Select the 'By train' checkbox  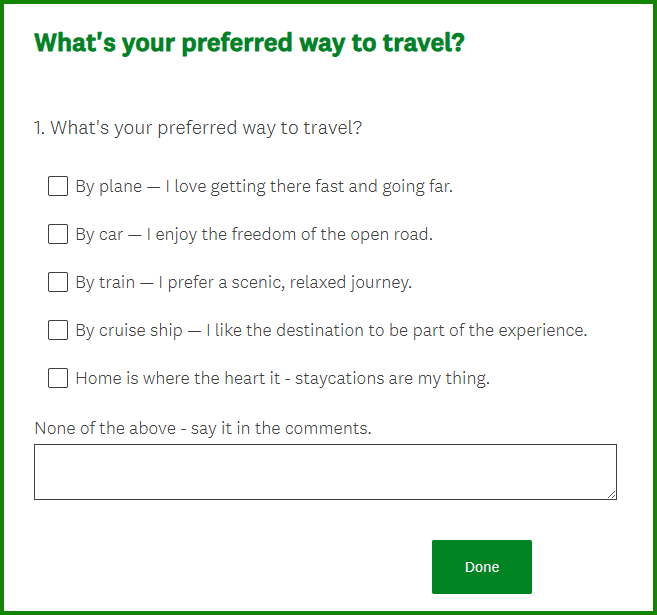pos(58,282)
